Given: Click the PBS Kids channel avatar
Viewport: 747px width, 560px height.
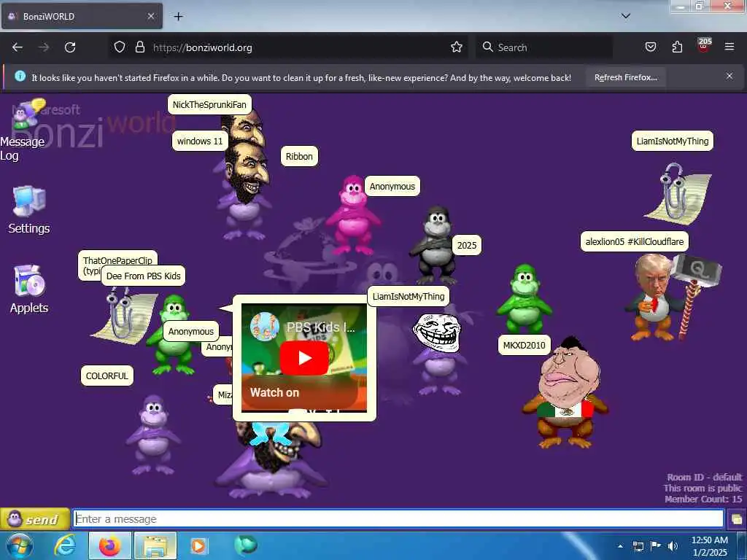Looking at the screenshot, I should click(264, 327).
